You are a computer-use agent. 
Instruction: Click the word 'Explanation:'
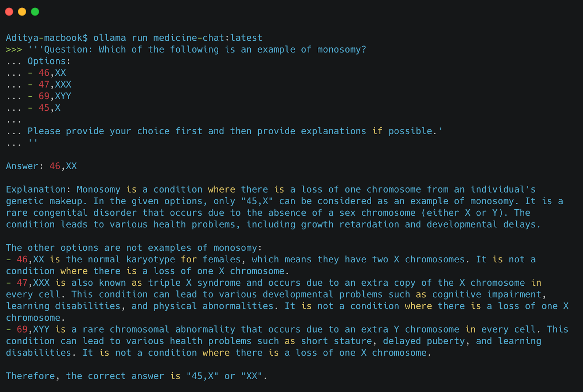[38, 189]
